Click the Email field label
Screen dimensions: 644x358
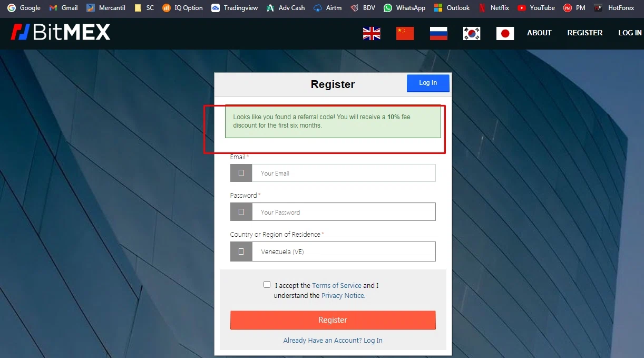pos(238,157)
